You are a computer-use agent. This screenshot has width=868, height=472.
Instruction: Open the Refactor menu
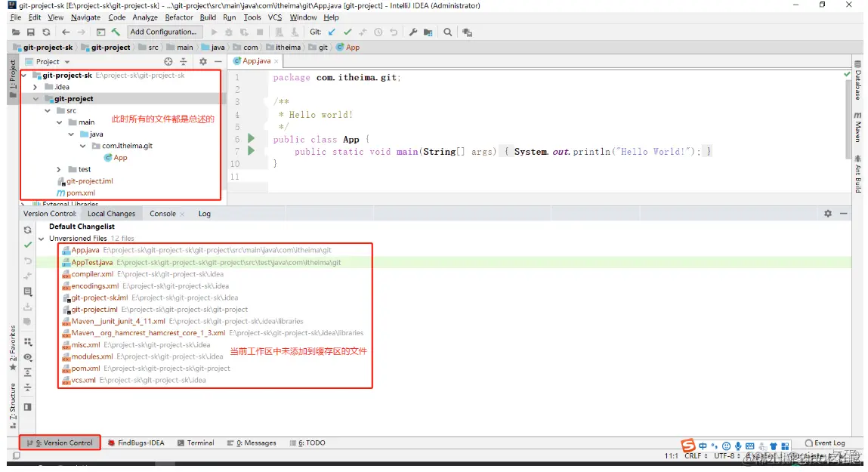click(x=179, y=17)
